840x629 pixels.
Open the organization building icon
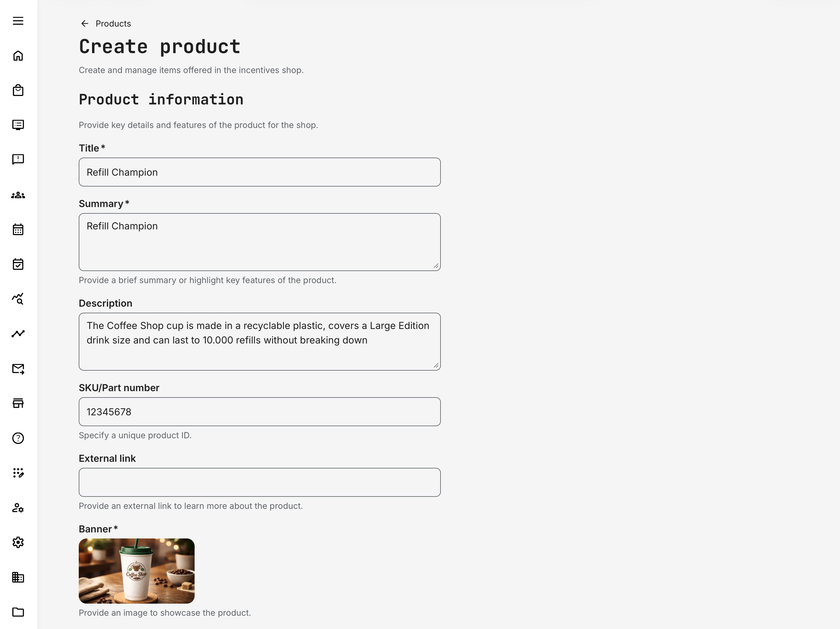pos(18,577)
